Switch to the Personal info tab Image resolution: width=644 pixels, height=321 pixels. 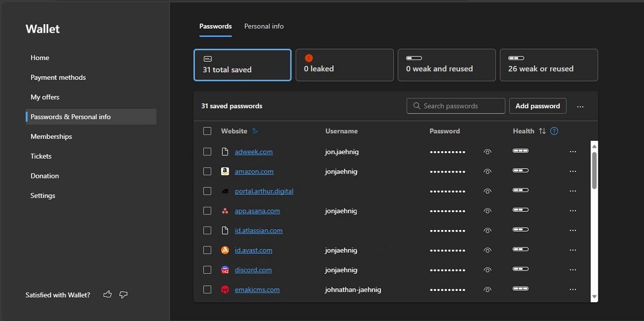[x=264, y=26]
